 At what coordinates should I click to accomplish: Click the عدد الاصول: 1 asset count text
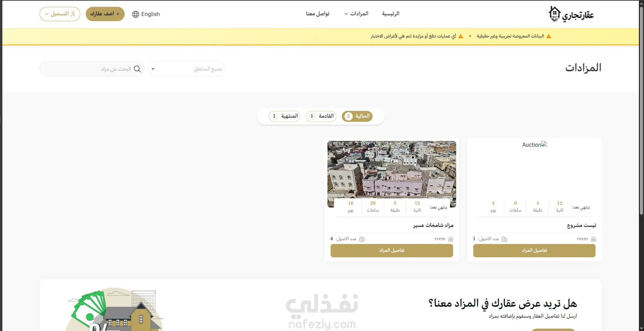pyautogui.click(x=486, y=239)
